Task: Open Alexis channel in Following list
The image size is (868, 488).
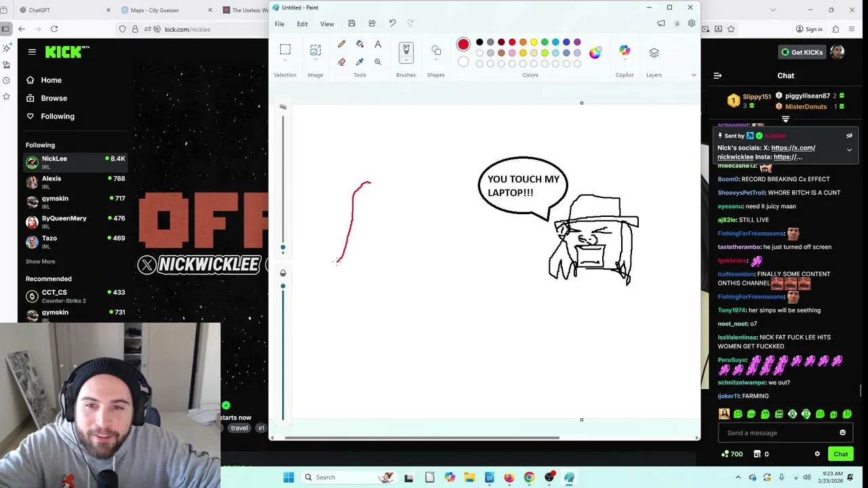Action: pos(75,182)
